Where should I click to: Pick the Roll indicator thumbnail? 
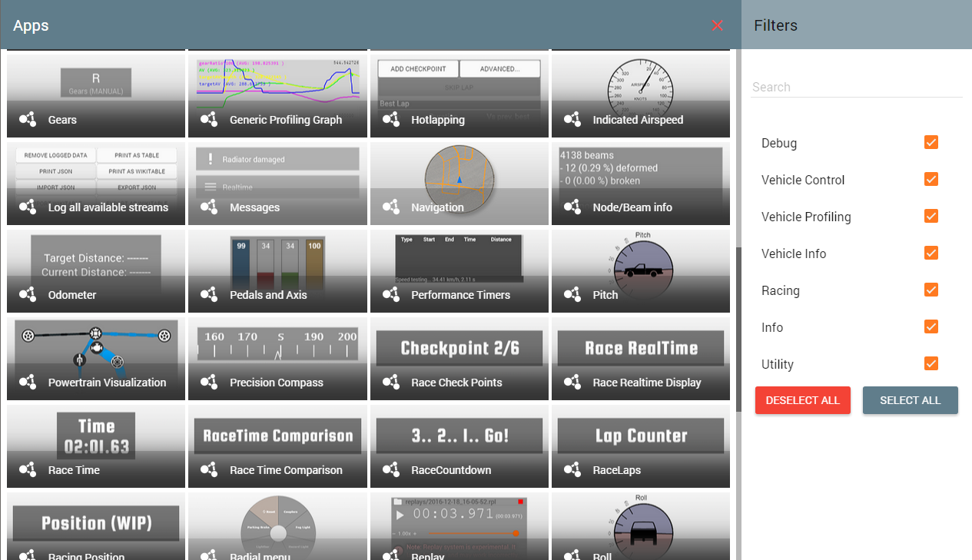(641, 526)
